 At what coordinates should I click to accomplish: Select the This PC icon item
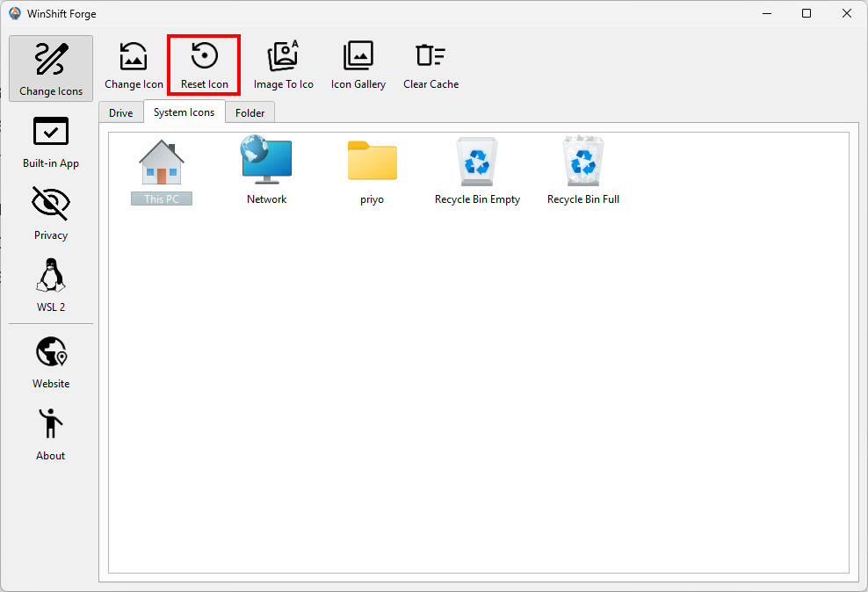coord(162,172)
